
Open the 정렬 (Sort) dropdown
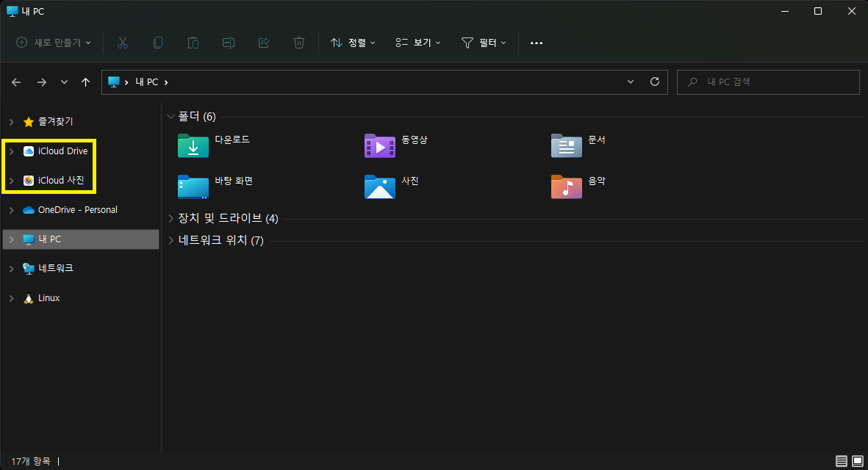[352, 43]
